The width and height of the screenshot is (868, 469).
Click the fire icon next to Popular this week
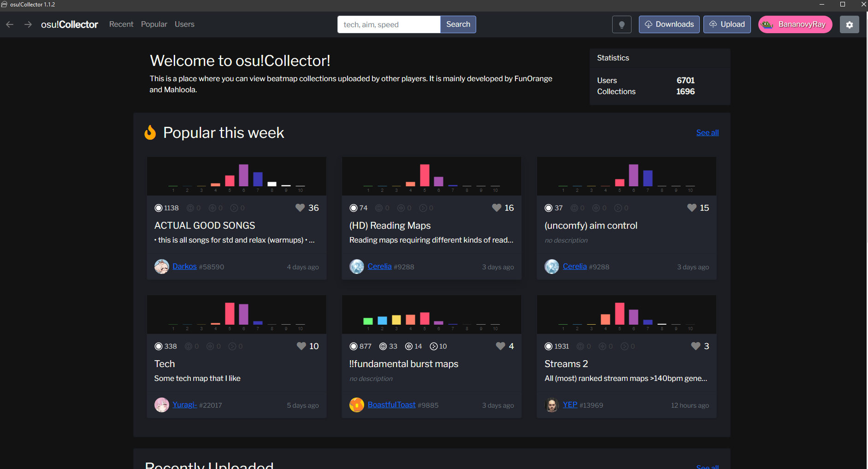tap(150, 132)
